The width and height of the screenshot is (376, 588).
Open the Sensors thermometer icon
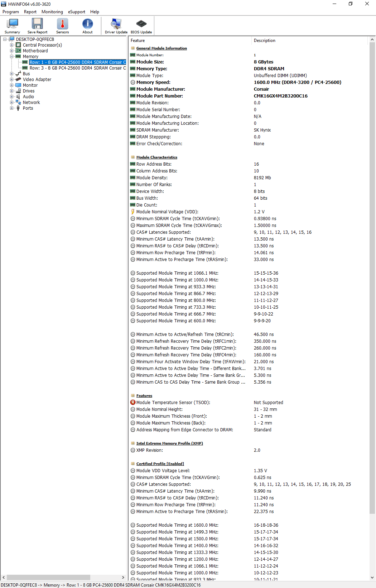click(x=62, y=24)
